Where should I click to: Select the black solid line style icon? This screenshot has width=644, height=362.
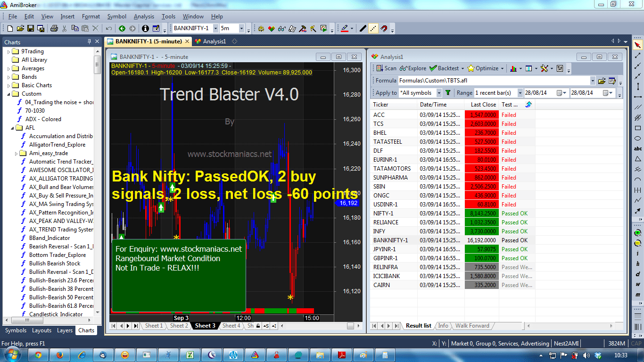(363, 28)
